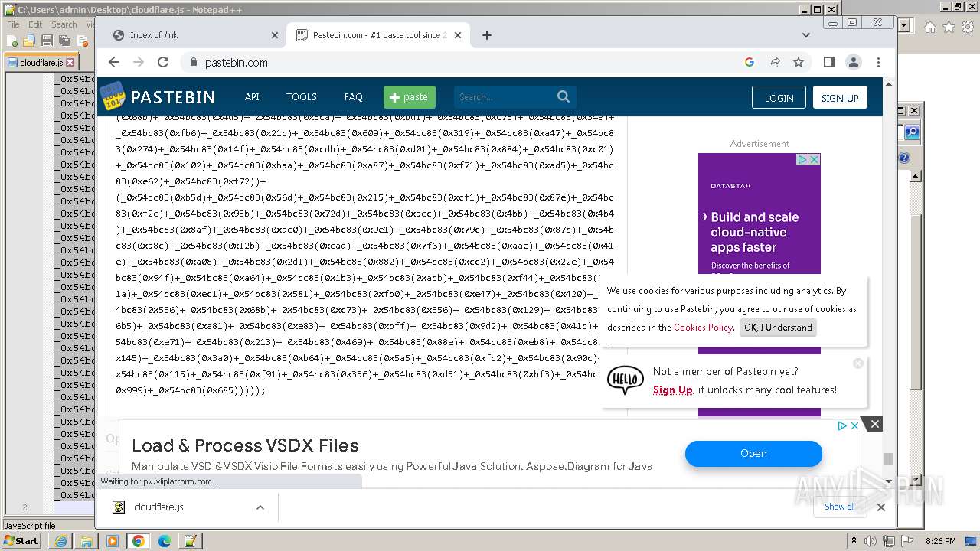Click OK, I Understand cookie button

[x=778, y=328]
